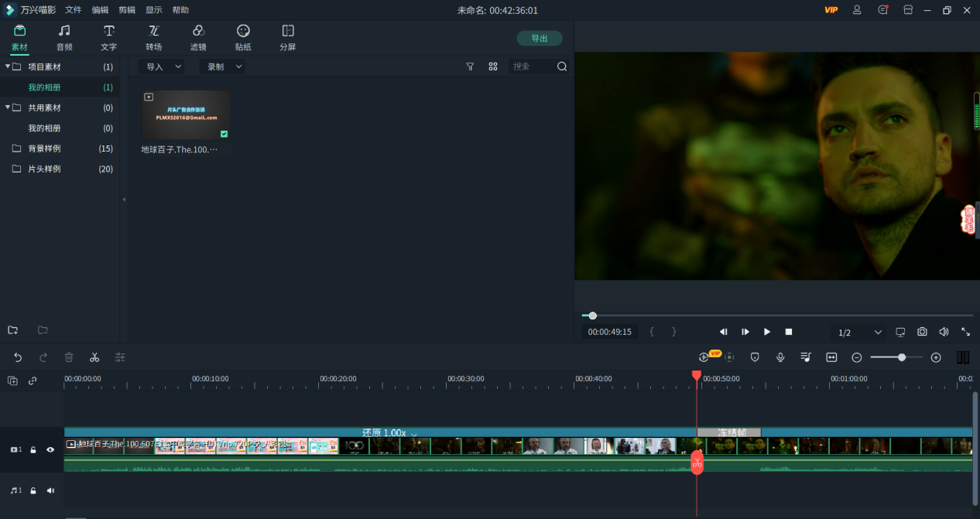
Task: Toggle visibility of video track 1
Action: [50, 449]
